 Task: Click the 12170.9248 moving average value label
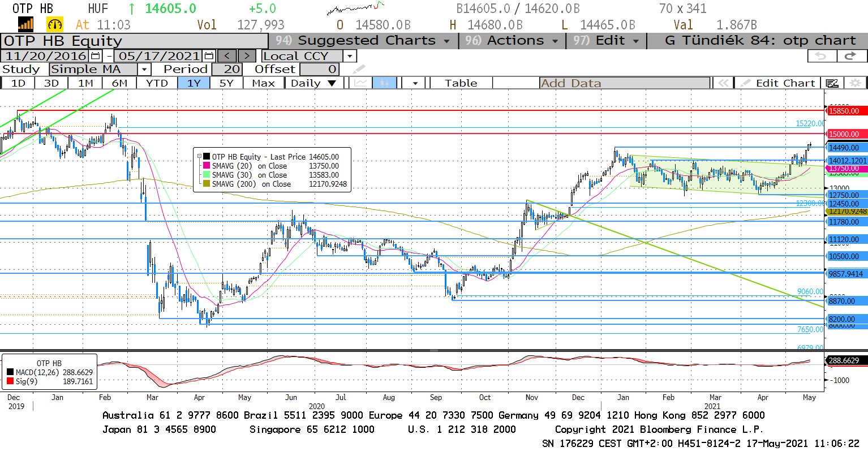pos(848,211)
